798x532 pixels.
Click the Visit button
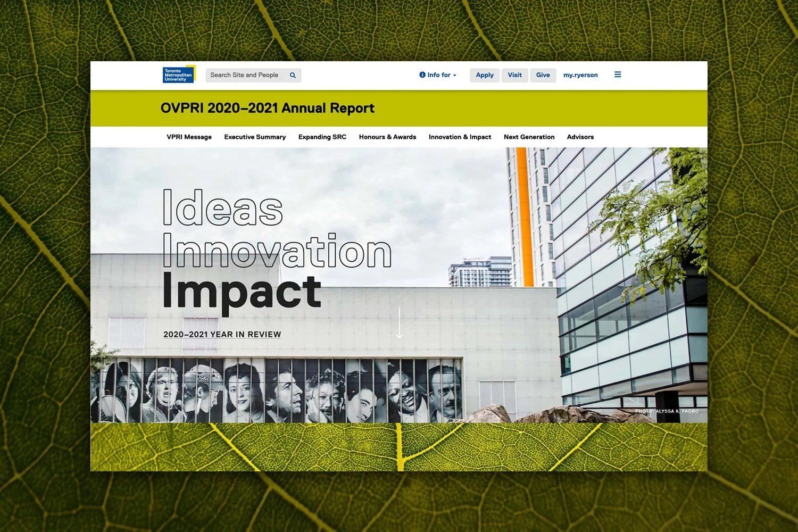pos(514,75)
